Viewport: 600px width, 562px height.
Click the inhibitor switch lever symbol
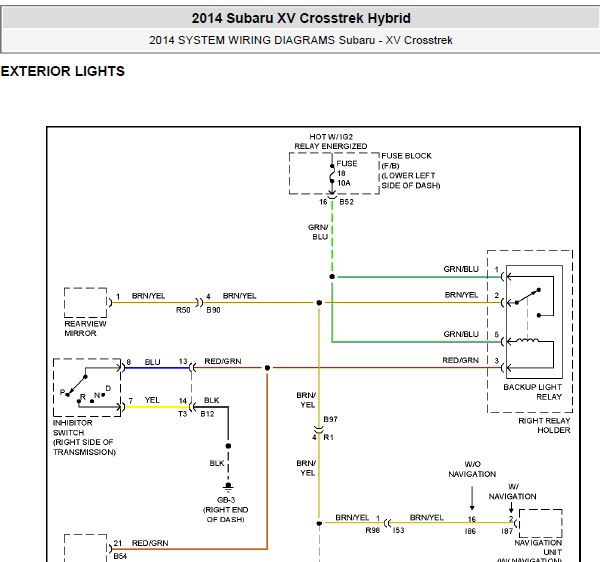coord(76,386)
